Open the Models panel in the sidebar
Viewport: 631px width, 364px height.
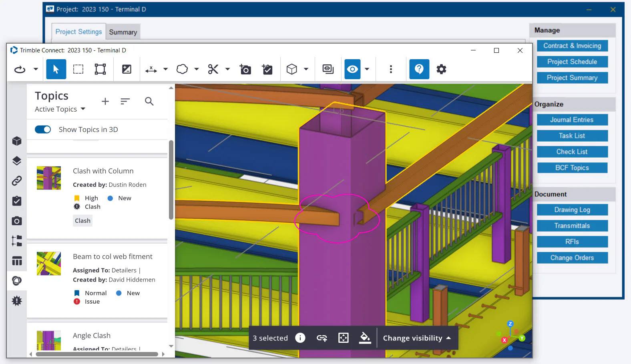point(17,141)
